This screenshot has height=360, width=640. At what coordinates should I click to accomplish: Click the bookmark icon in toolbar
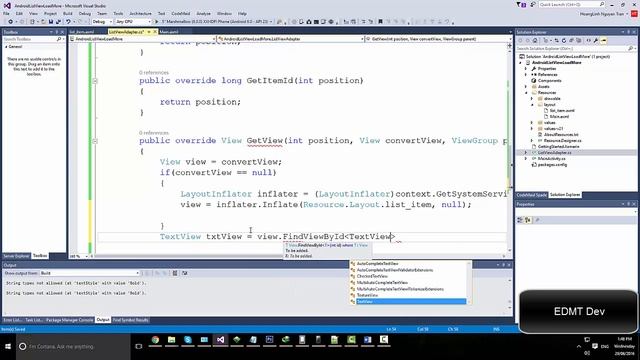[380, 22]
